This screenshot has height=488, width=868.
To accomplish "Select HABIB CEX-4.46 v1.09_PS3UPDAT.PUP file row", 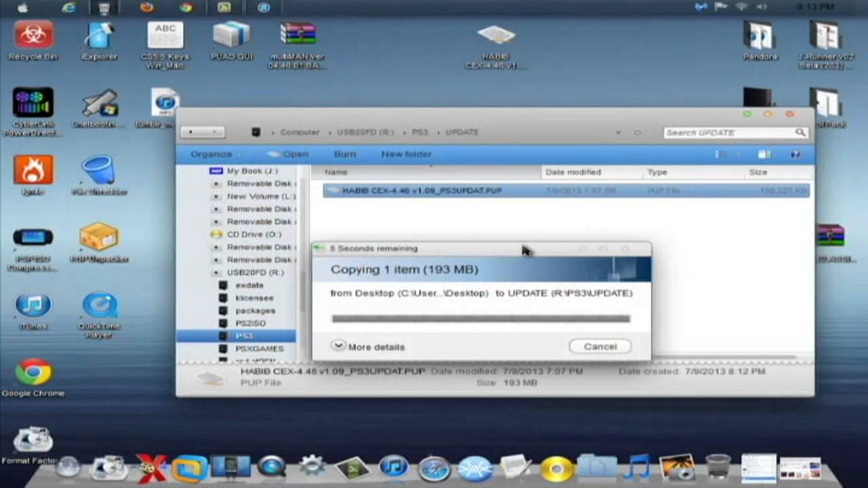I will 566,191.
